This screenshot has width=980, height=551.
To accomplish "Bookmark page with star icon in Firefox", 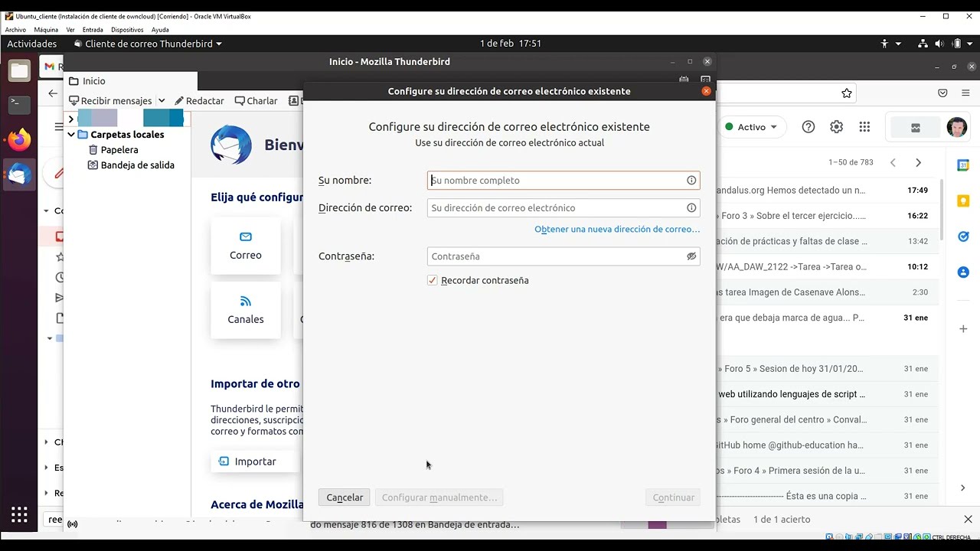I will coord(846,93).
